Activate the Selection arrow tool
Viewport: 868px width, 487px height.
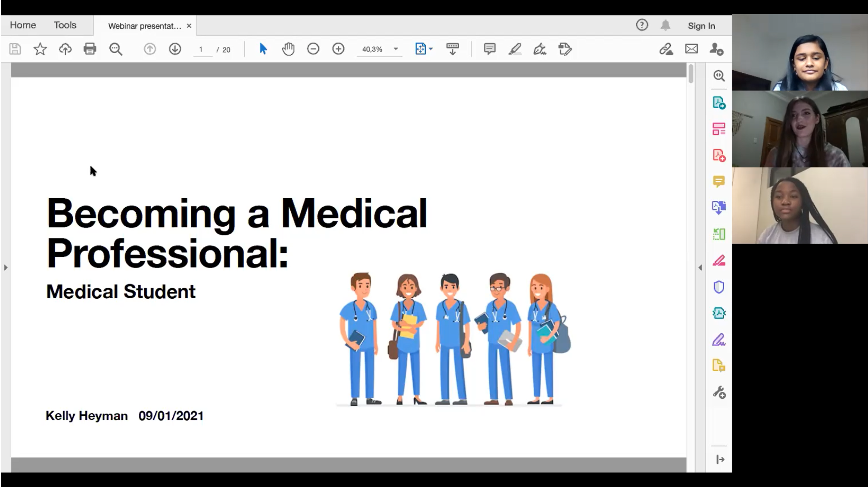coord(263,49)
